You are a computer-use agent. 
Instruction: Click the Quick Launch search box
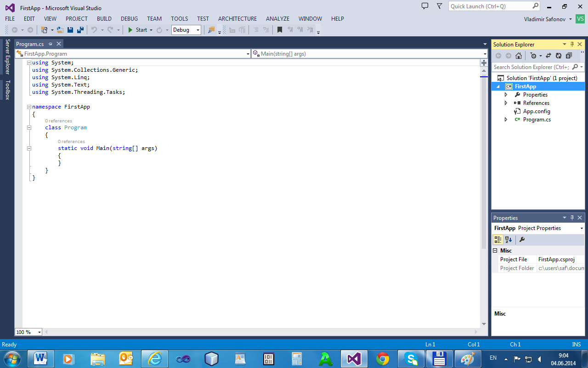494,6
